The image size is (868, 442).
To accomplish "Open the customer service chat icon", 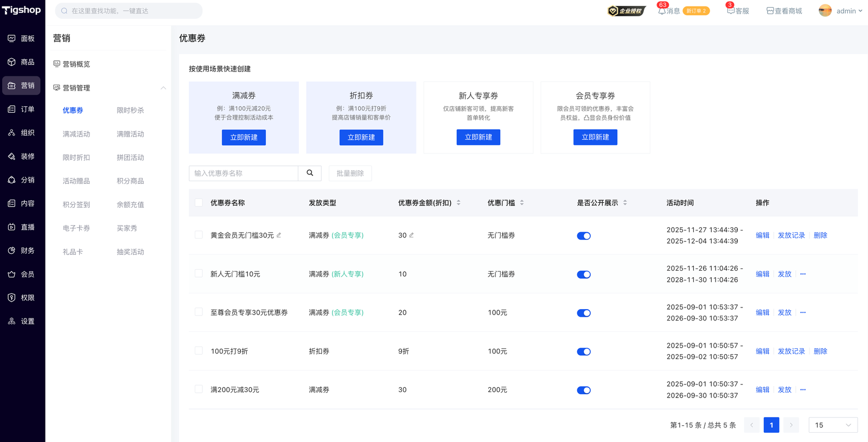I will [731, 11].
